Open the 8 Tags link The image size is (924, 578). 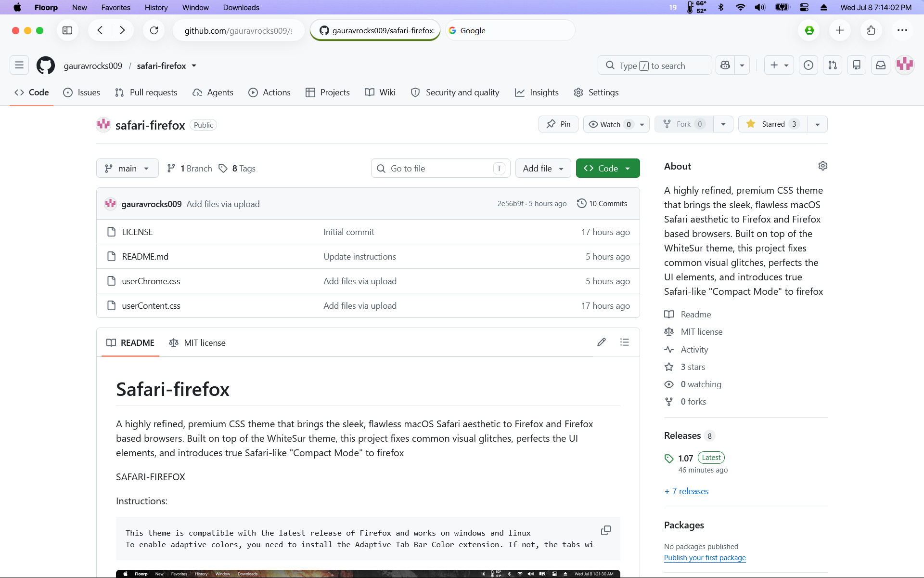click(237, 168)
